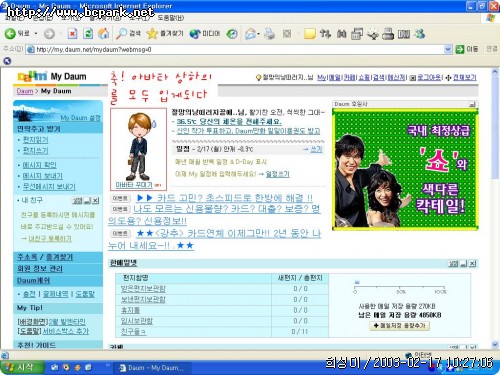500x375 pixels.
Task: Open the Favorites star icon
Action: coord(152,33)
